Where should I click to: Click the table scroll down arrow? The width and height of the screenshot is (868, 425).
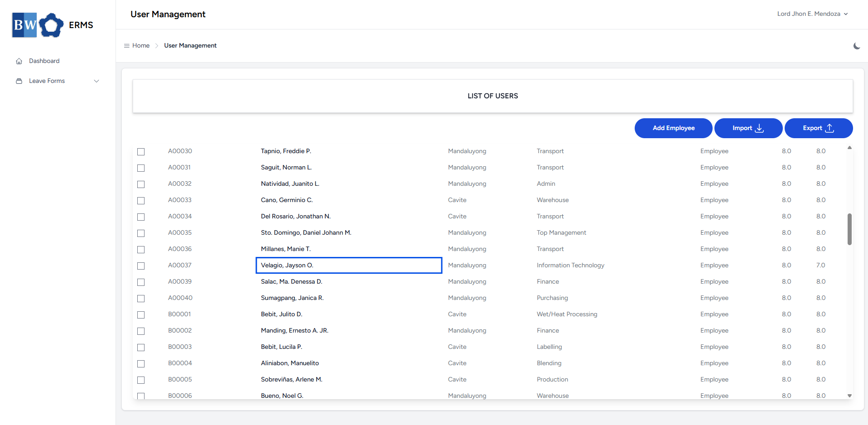coord(849,396)
